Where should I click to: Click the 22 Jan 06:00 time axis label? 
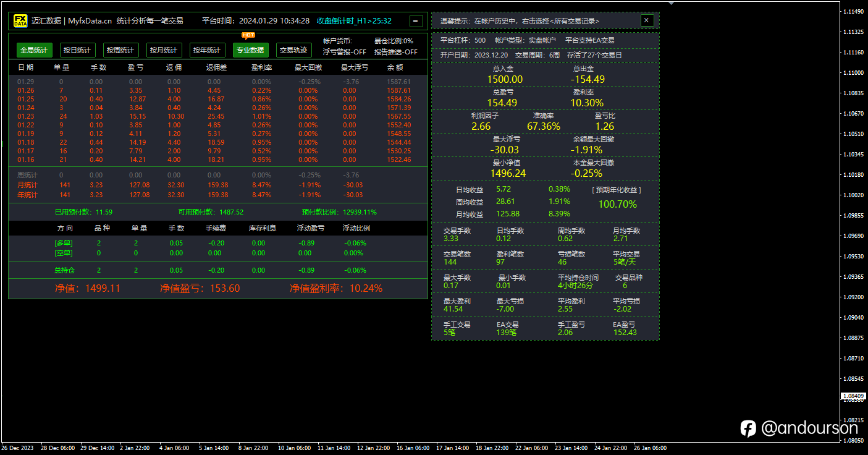[x=532, y=448]
